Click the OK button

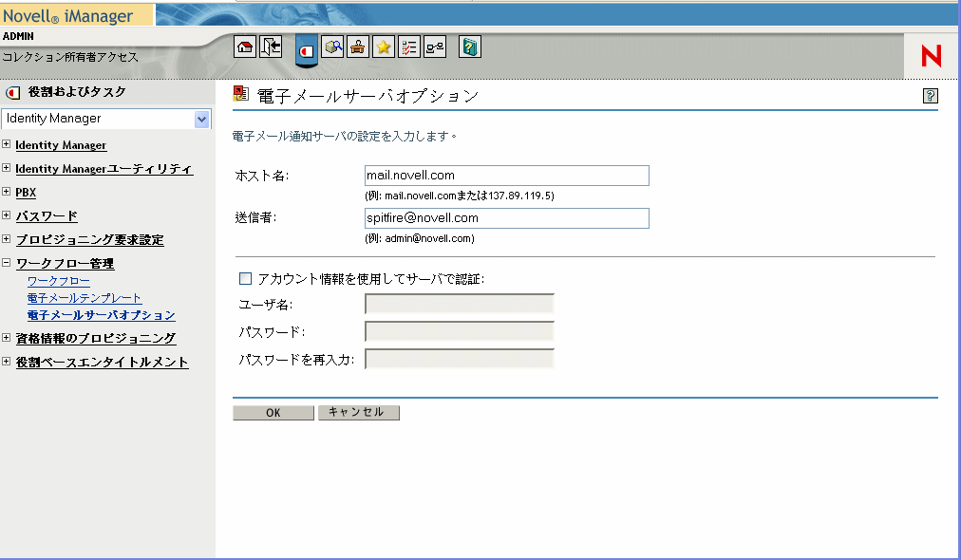(273, 413)
